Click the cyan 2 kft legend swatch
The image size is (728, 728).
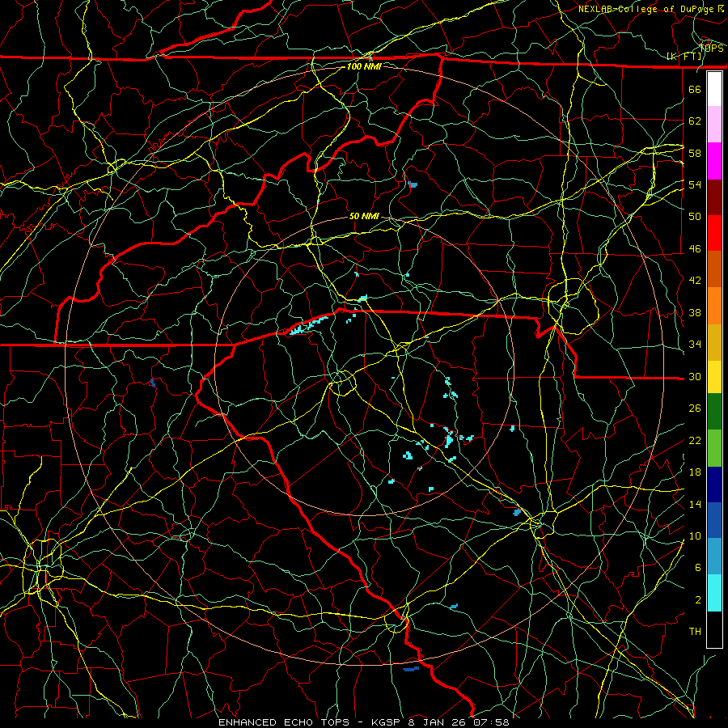pos(714,593)
